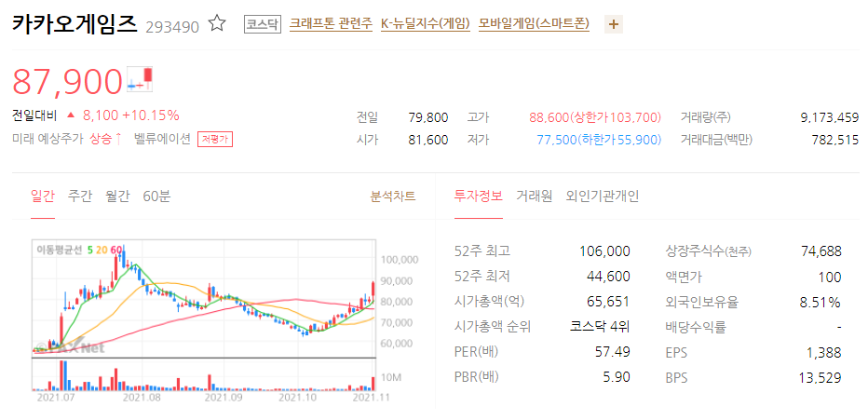Image resolution: width=868 pixels, height=420 pixels.
Task: Click market cap rank 코스닥 4위
Action: [600, 327]
